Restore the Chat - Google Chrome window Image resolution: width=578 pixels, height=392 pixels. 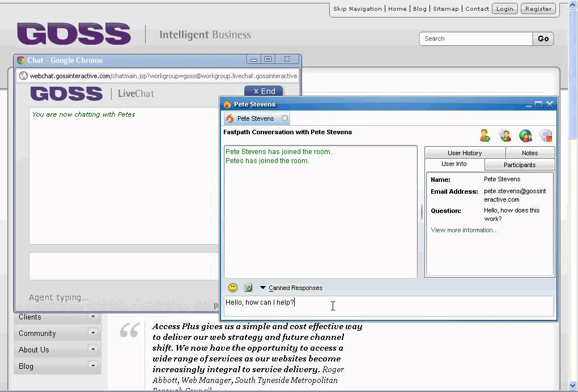point(268,59)
